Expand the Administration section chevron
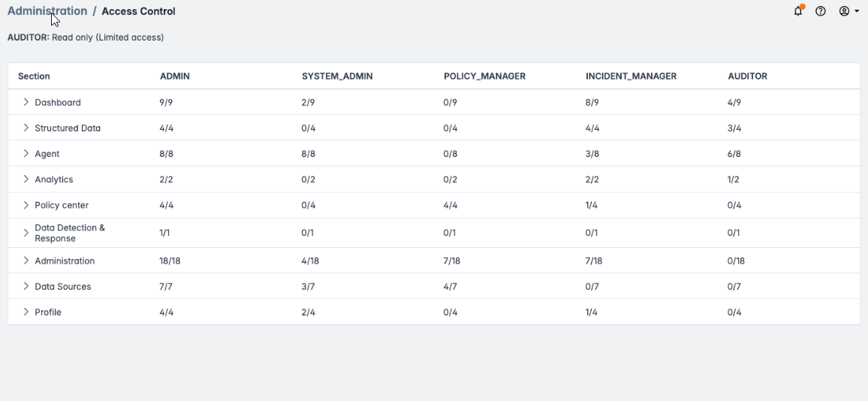Screen dimensions: 868x401 [26, 261]
